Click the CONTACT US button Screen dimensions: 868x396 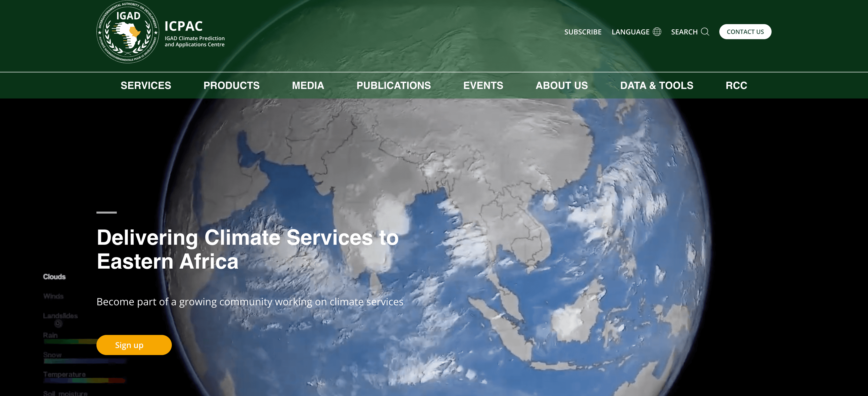[x=745, y=32]
